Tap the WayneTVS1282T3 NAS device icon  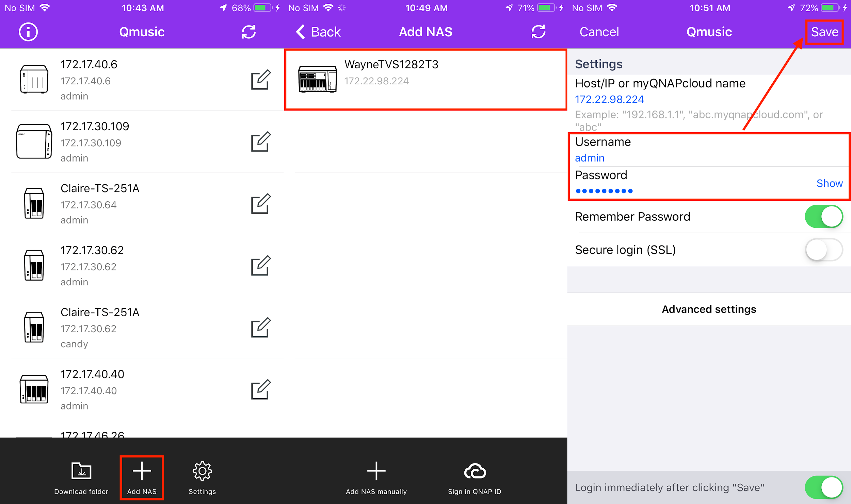pyautogui.click(x=317, y=79)
